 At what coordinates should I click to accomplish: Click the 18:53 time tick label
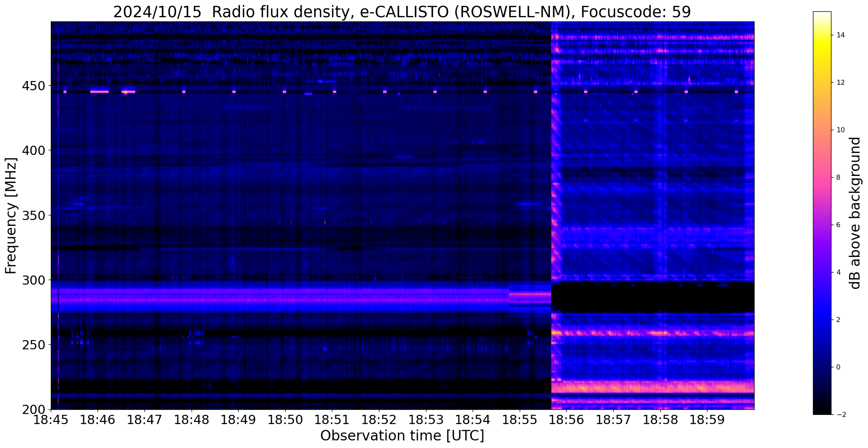click(426, 420)
